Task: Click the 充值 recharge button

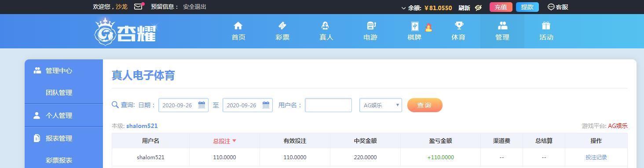Action: (x=501, y=7)
